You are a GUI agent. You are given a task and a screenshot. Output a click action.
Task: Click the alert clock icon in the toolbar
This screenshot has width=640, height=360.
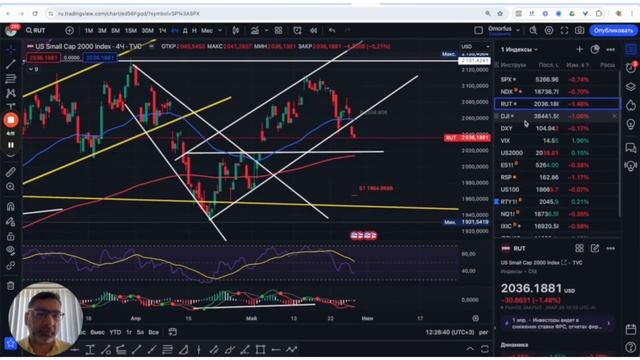297,30
